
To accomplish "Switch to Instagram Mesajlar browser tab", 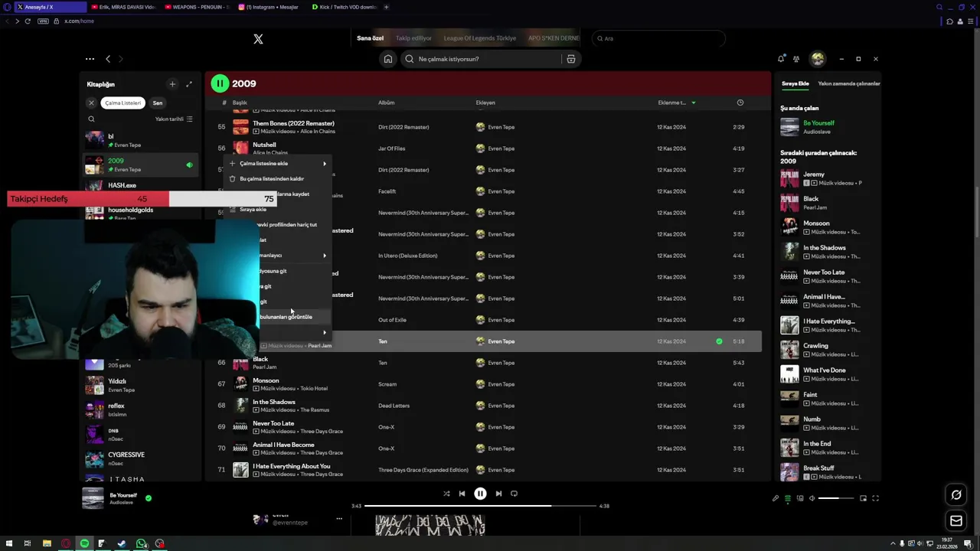I will tap(268, 7).
